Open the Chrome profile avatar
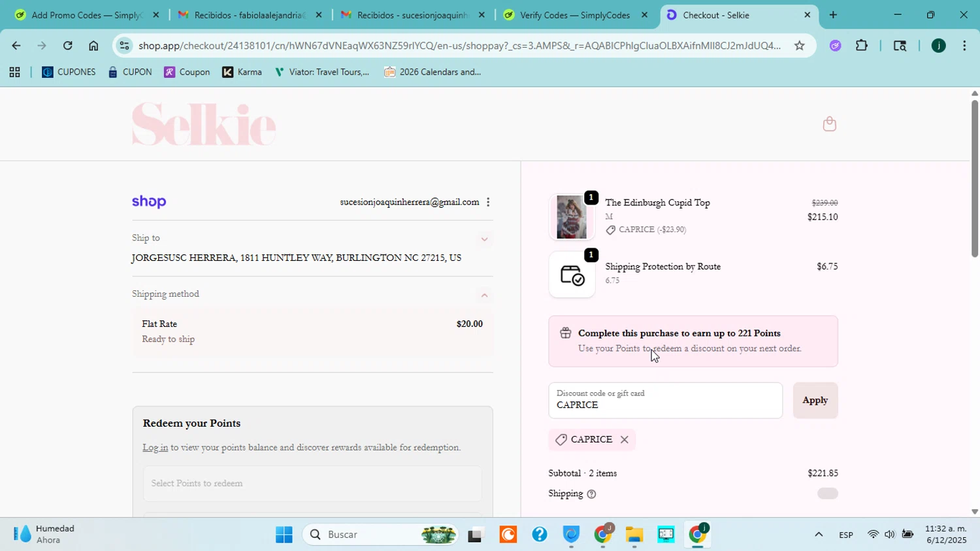 (x=938, y=46)
